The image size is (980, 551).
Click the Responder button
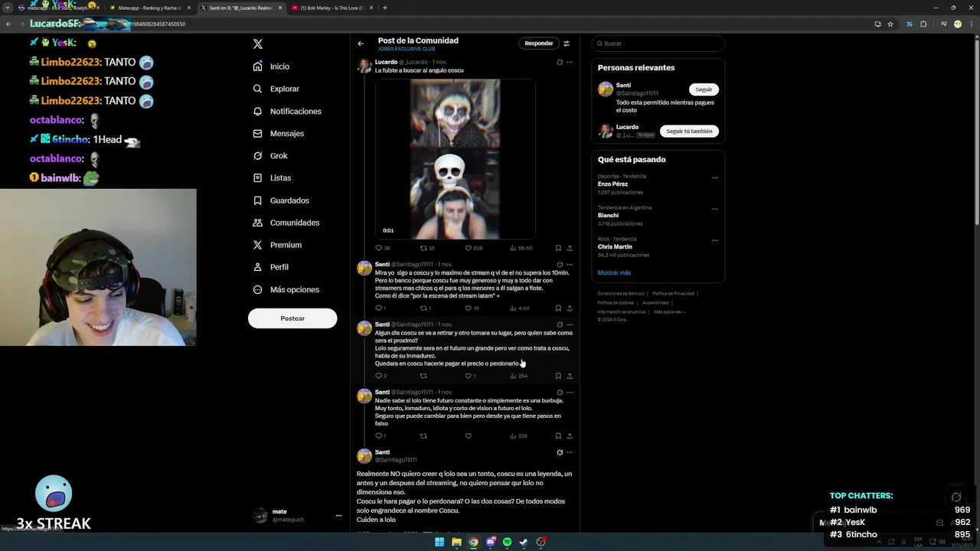[x=539, y=44]
